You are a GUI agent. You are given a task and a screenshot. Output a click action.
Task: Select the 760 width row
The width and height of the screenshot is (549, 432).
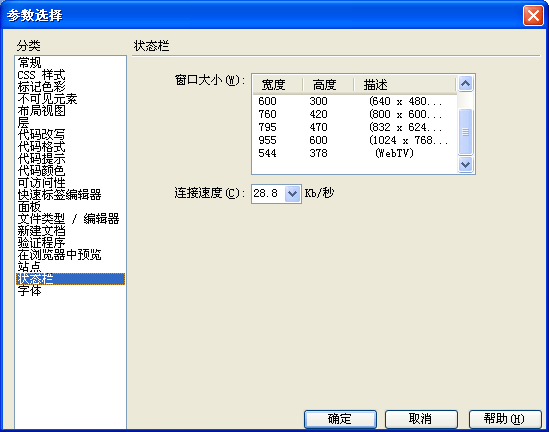pos(267,114)
